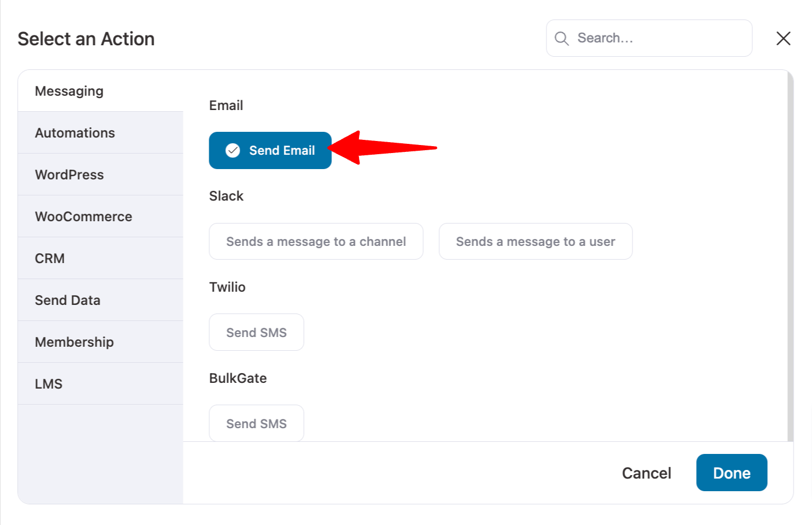This screenshot has width=812, height=525.
Task: Switch to the Automations category
Action: (x=100, y=133)
